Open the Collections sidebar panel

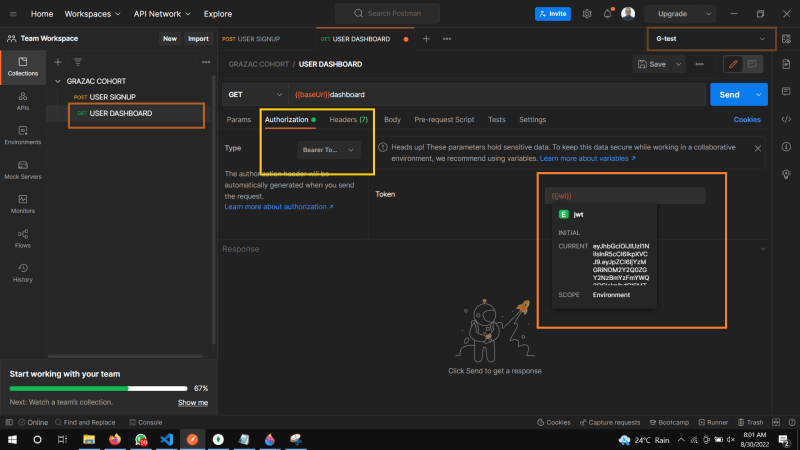pyautogui.click(x=22, y=67)
